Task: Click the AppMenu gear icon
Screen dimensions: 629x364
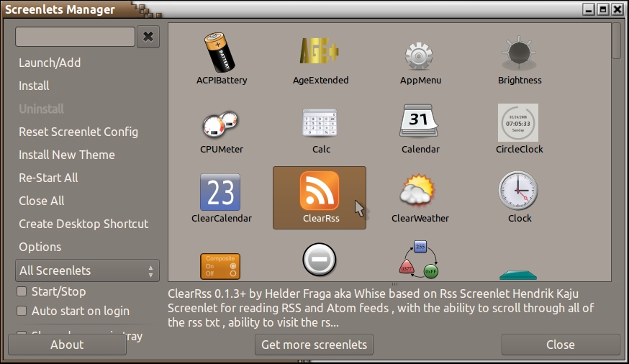Action: point(420,54)
